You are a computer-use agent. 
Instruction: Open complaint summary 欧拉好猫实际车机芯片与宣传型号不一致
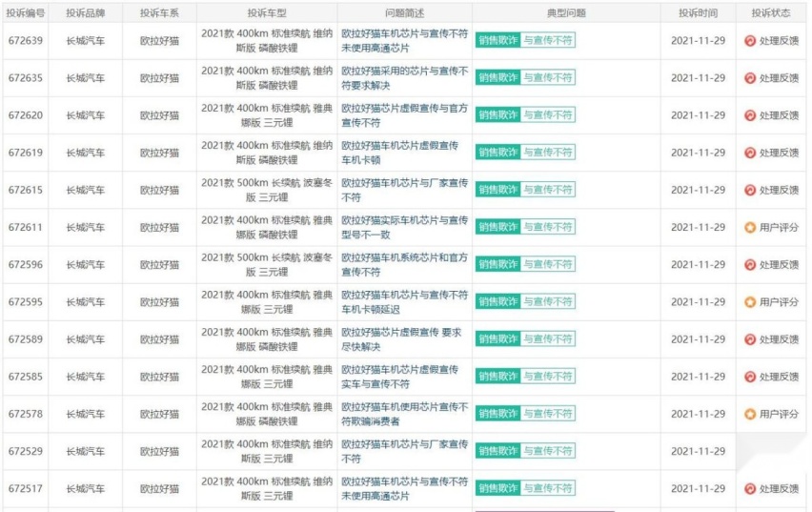(404, 227)
